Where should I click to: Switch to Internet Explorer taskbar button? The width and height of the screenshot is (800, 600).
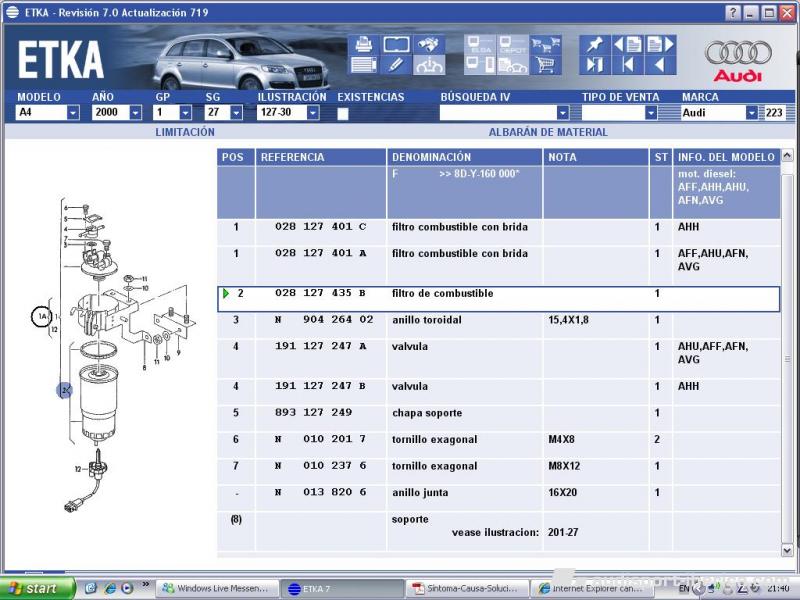point(592,589)
